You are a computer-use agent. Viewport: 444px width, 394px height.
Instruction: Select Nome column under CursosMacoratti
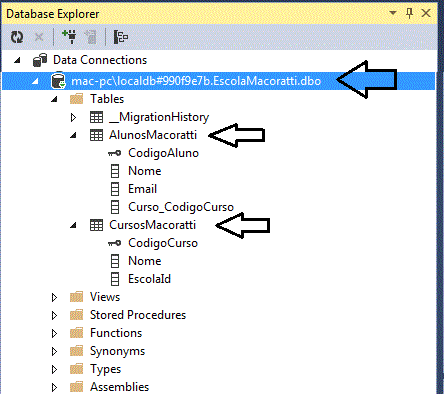coord(145,261)
